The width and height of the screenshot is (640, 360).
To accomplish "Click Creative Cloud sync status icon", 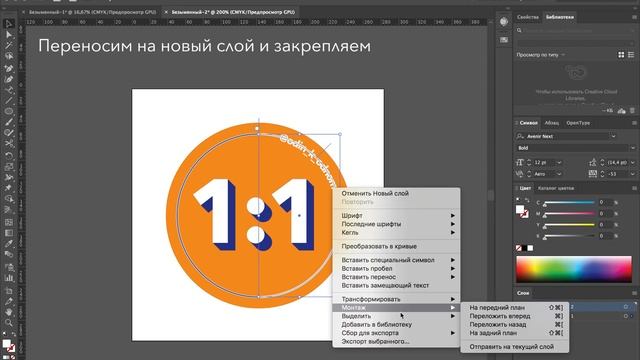I will click(622, 111).
